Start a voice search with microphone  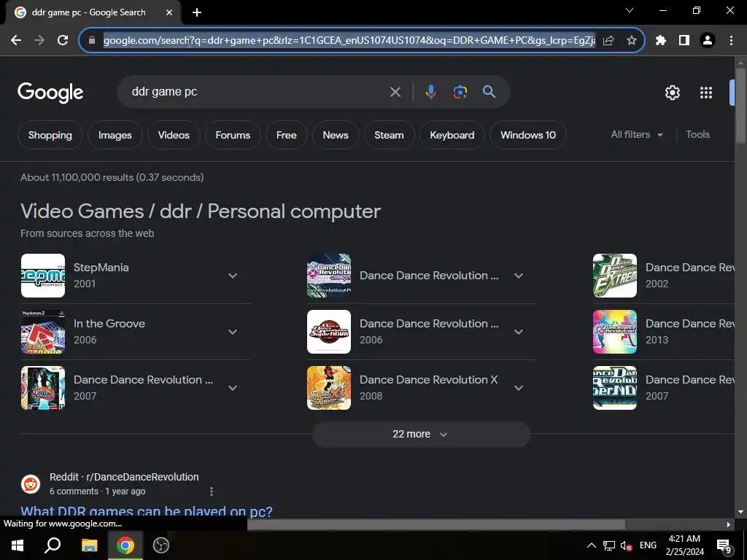pyautogui.click(x=430, y=92)
